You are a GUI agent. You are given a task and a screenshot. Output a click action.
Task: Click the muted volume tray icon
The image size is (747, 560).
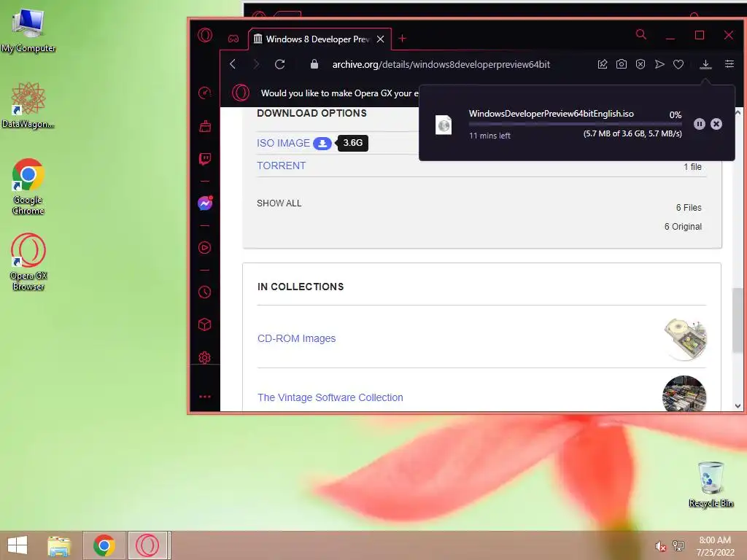pos(660,546)
